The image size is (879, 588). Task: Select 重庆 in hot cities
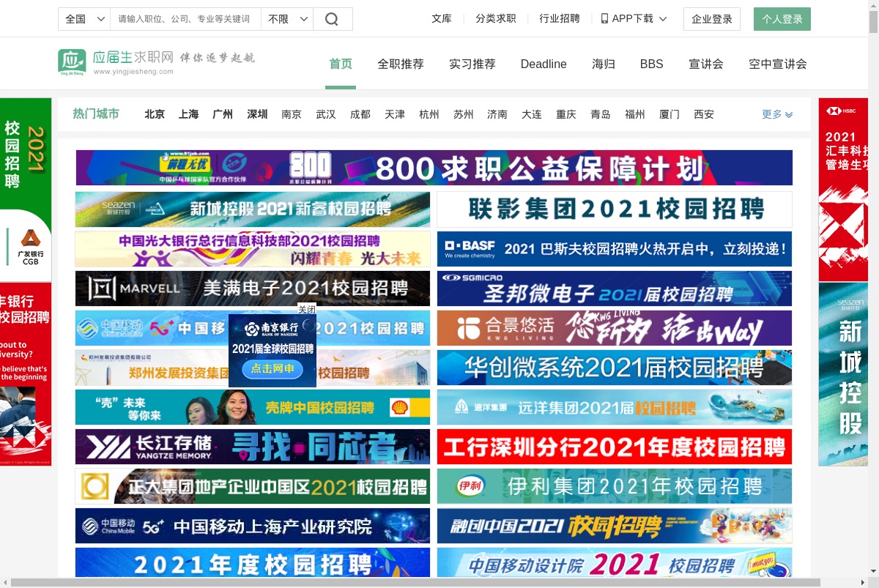point(566,114)
